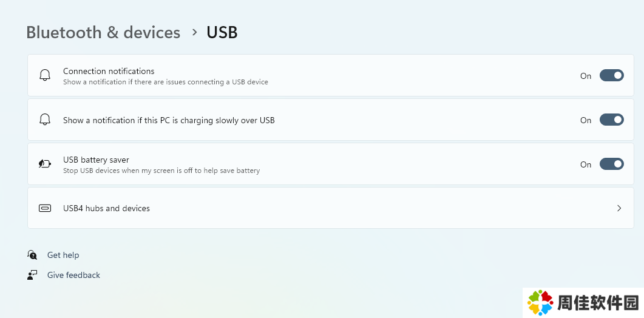Click the breadcrumb arrow before USB
This screenshot has width=644, height=318.
[x=195, y=32]
